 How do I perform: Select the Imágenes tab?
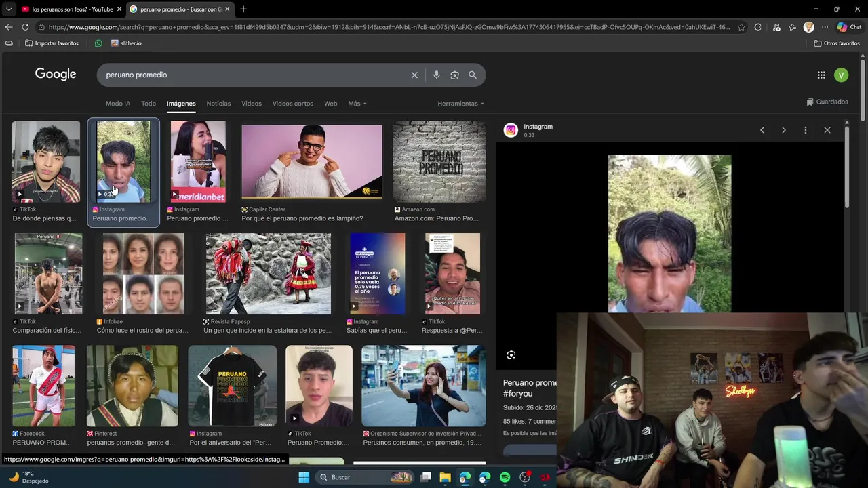181,104
